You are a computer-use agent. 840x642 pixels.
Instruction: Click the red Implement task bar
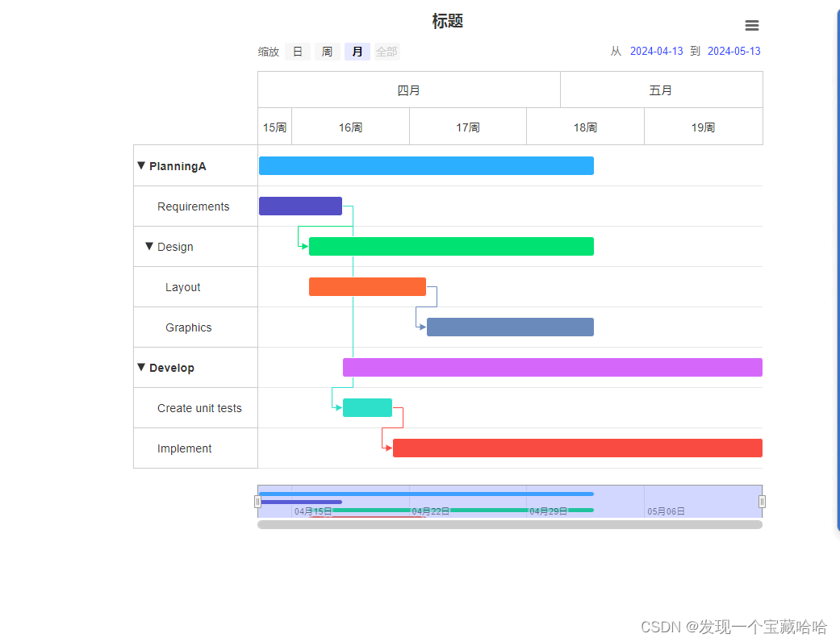(x=576, y=448)
